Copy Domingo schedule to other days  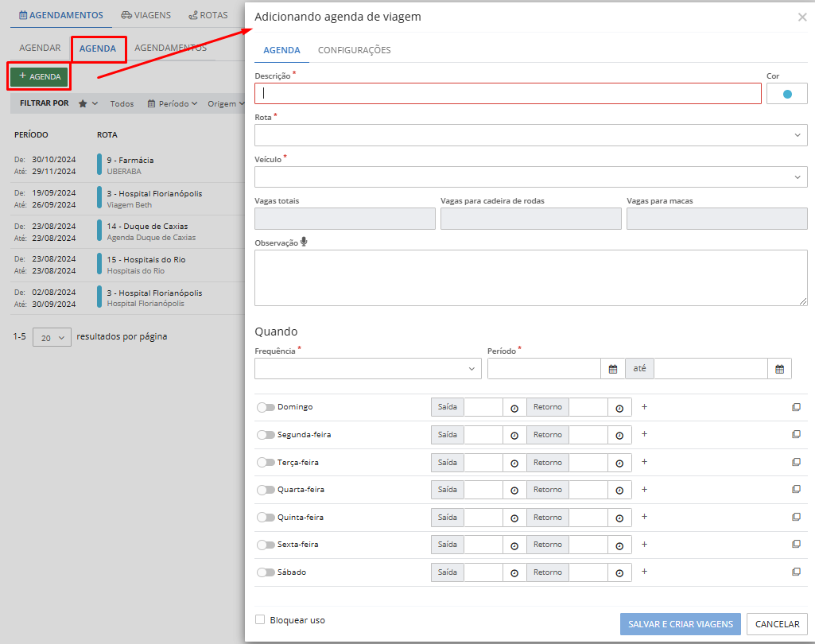[x=796, y=407]
